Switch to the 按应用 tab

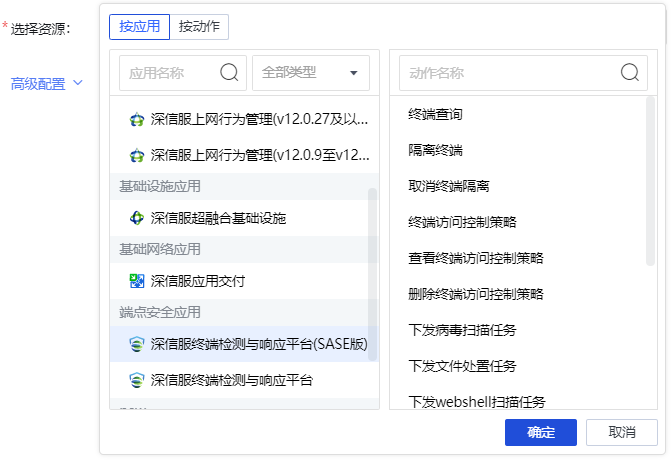(x=140, y=27)
